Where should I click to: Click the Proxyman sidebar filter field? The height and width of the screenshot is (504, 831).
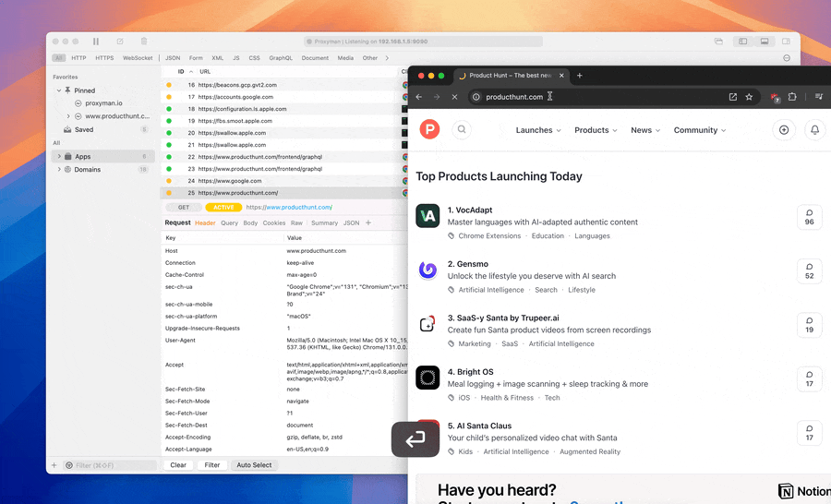point(110,465)
